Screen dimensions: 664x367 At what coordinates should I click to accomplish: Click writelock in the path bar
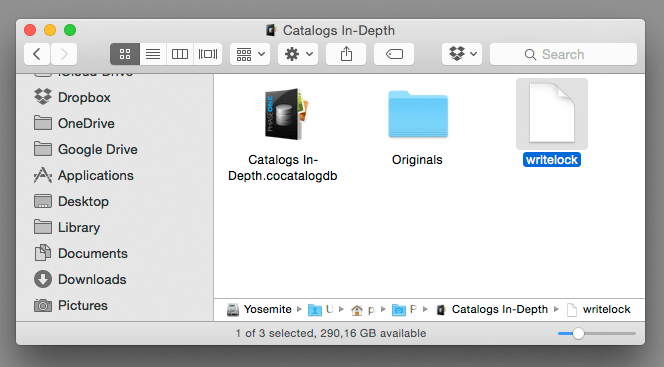pos(598,309)
